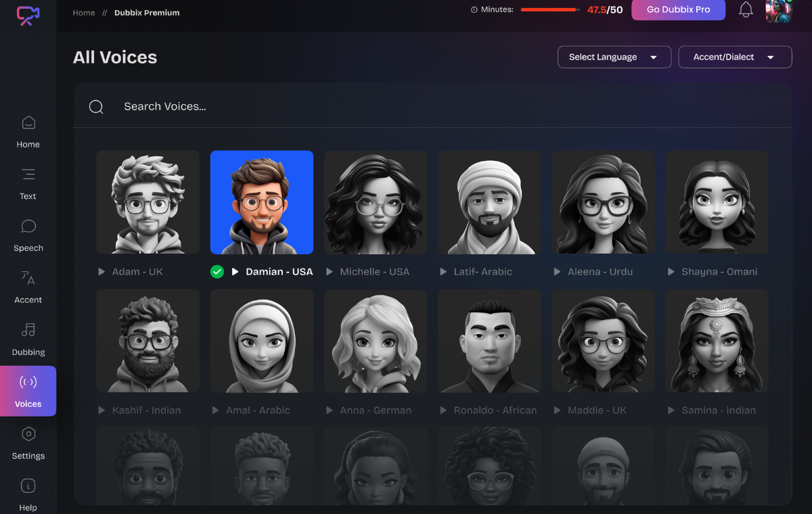Select the Adam avatar thumbnail
This screenshot has height=514, width=812.
coord(148,202)
